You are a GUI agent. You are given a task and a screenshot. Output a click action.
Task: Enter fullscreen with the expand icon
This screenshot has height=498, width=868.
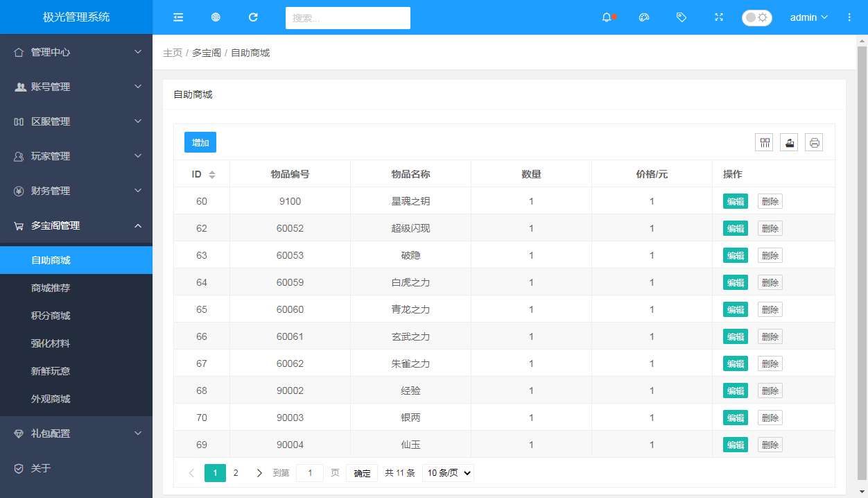click(719, 17)
